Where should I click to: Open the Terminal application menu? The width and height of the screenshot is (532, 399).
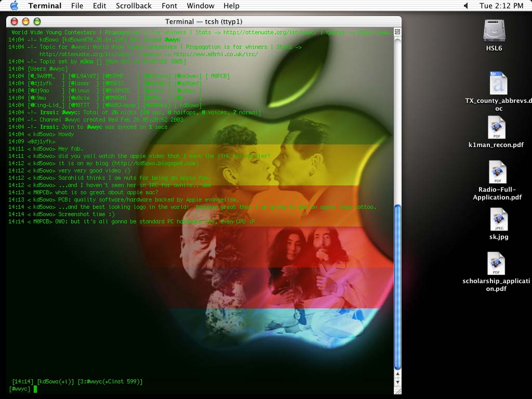click(x=45, y=6)
